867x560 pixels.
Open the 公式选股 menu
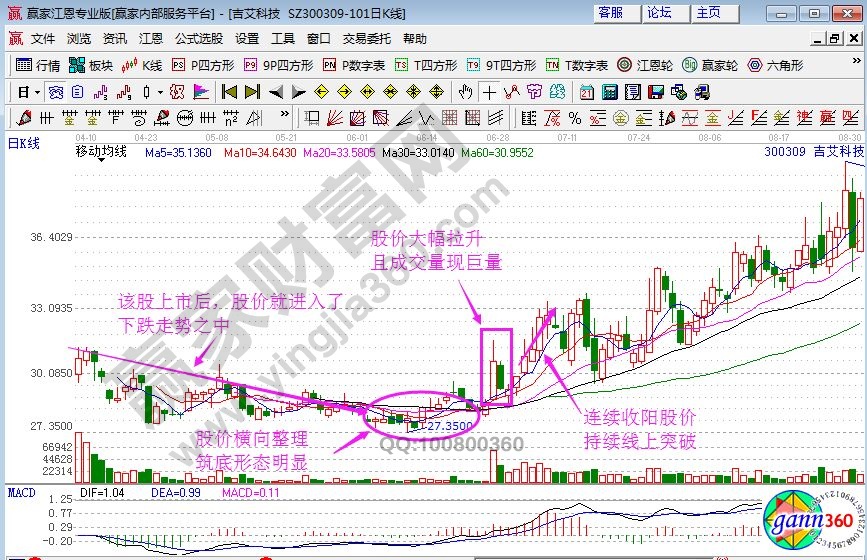(x=199, y=39)
